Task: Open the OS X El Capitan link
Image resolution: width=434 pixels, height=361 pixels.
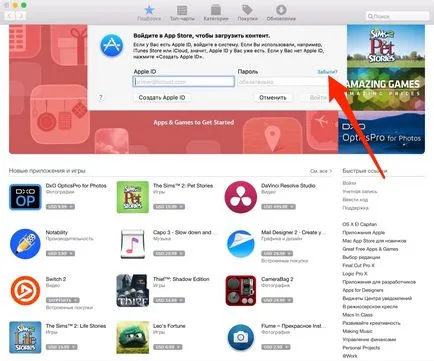Action: click(x=359, y=224)
